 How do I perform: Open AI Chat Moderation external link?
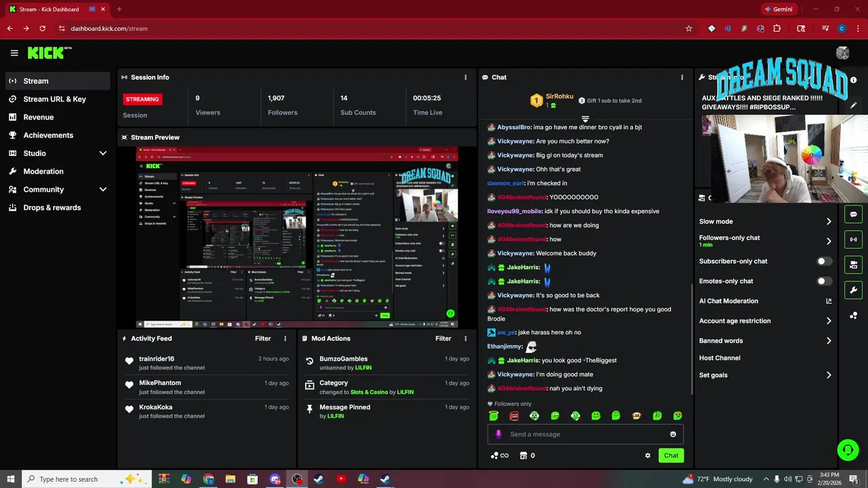click(829, 301)
